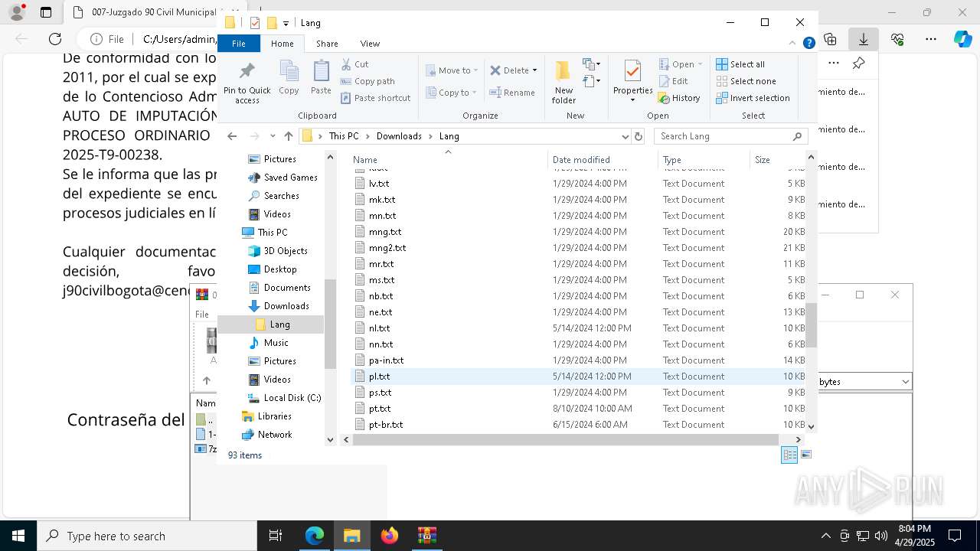Click the Copy ribbon icon
The width and height of the screenshot is (980, 551).
point(289,78)
